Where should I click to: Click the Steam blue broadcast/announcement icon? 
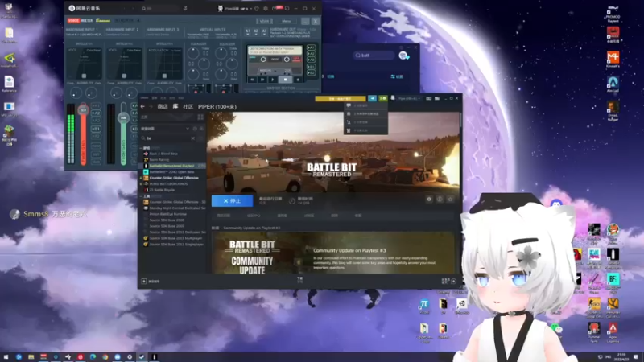pyautogui.click(x=372, y=98)
